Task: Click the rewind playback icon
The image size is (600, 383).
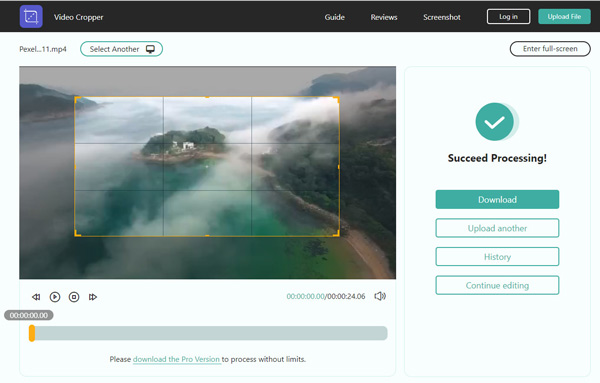Action: pos(36,297)
